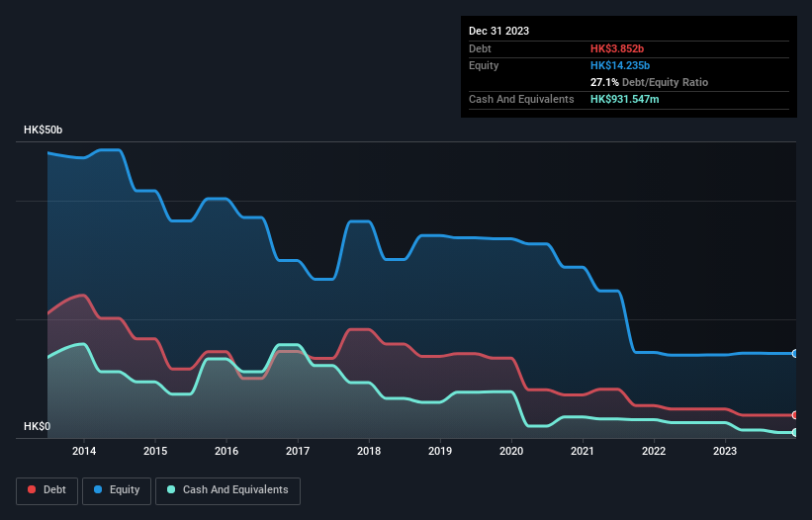Click the HK$3.852b debt value

(617, 48)
